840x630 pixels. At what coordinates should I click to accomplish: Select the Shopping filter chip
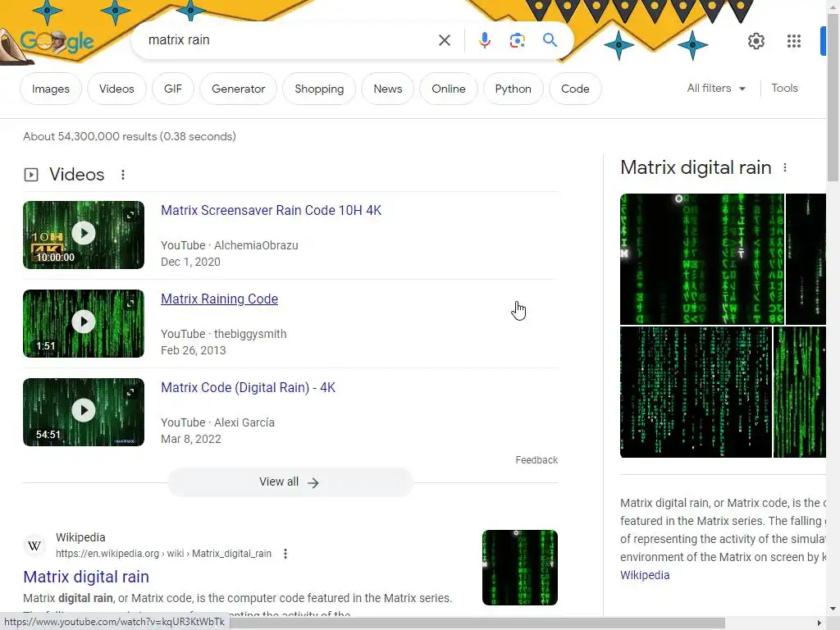click(319, 89)
